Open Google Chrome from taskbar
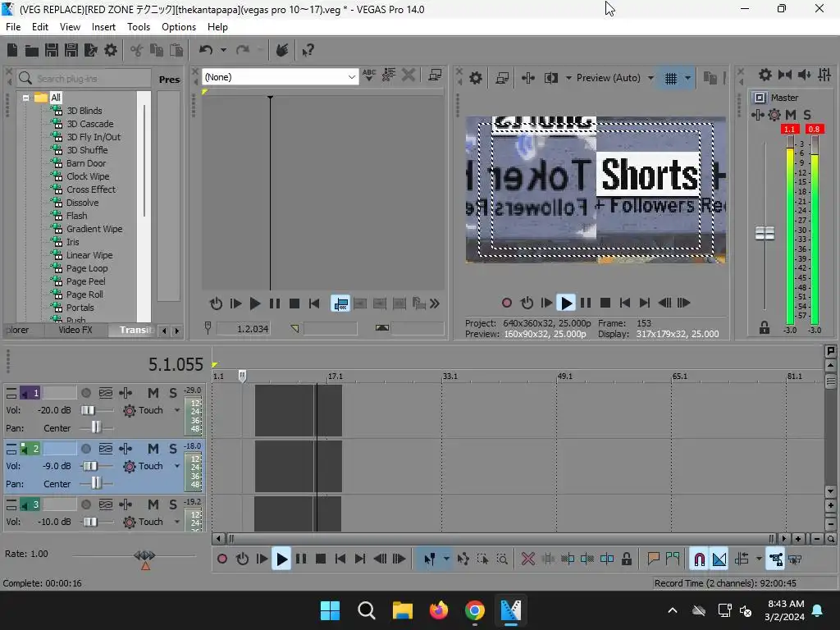This screenshot has height=630, width=840. (475, 610)
